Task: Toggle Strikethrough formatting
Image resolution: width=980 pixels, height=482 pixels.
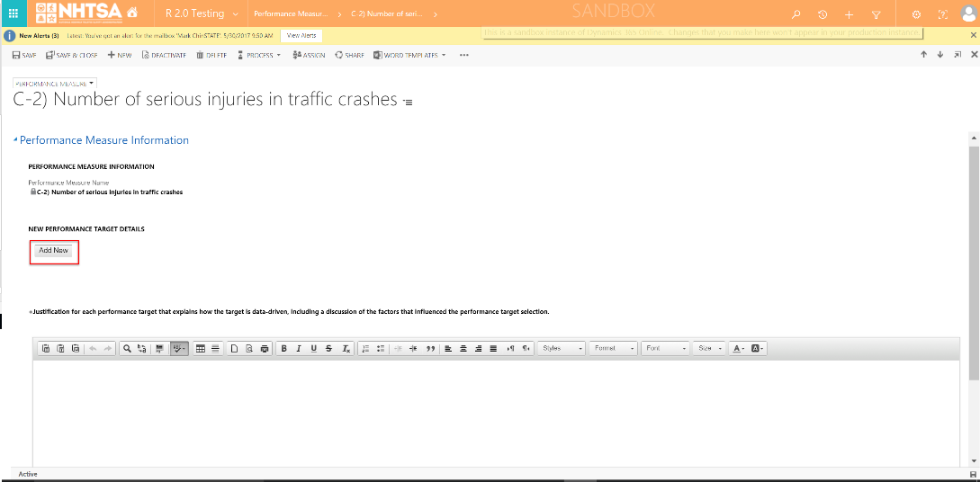Action: pyautogui.click(x=328, y=348)
